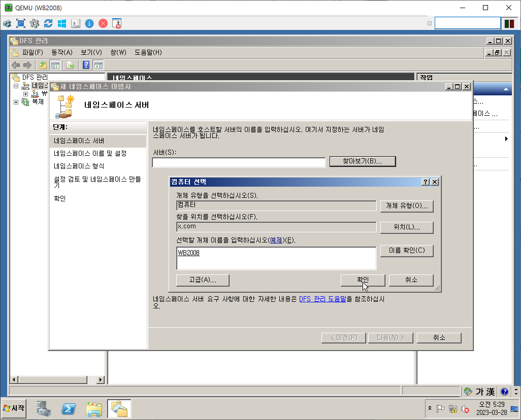This screenshot has width=521, height=420.
Task: Toggle Show/Hide Action Pane toolbar icon
Action: 99,65
